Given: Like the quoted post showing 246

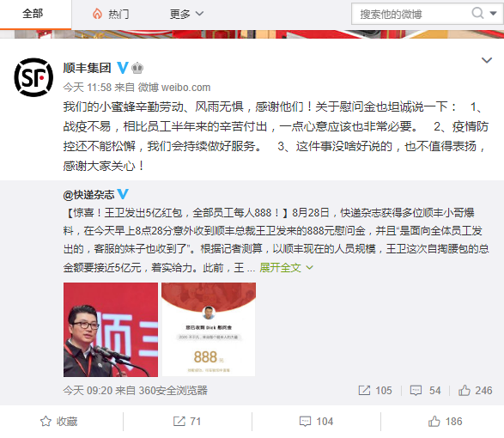Looking at the screenshot, I should click(476, 391).
